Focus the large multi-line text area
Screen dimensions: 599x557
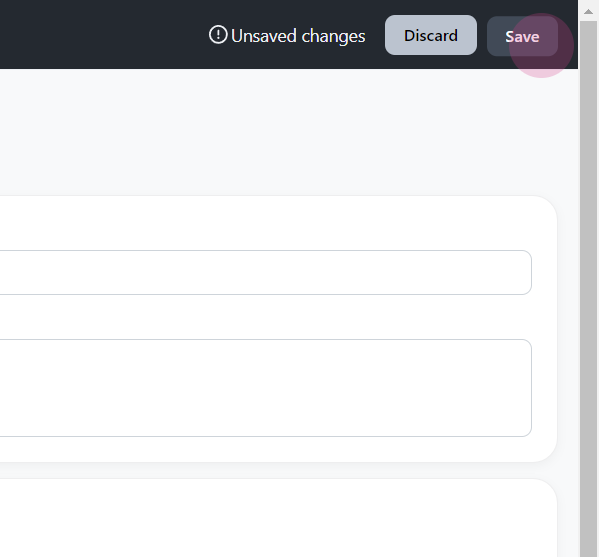point(266,388)
